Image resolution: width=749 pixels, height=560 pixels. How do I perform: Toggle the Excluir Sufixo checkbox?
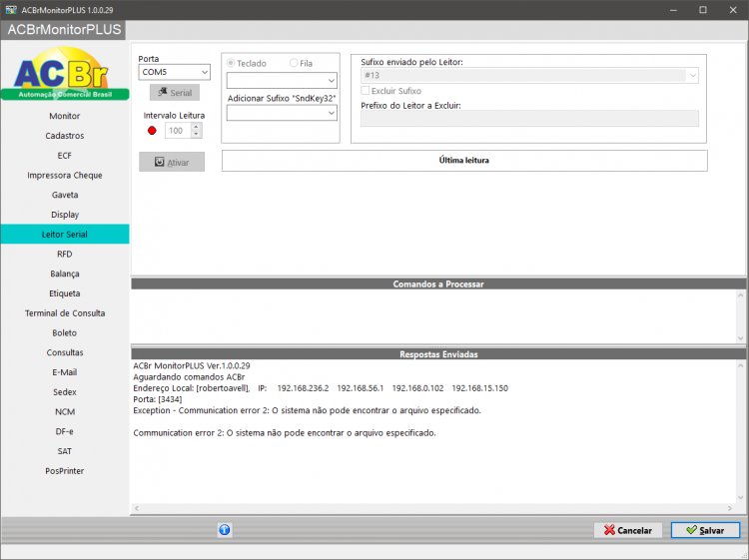(366, 90)
